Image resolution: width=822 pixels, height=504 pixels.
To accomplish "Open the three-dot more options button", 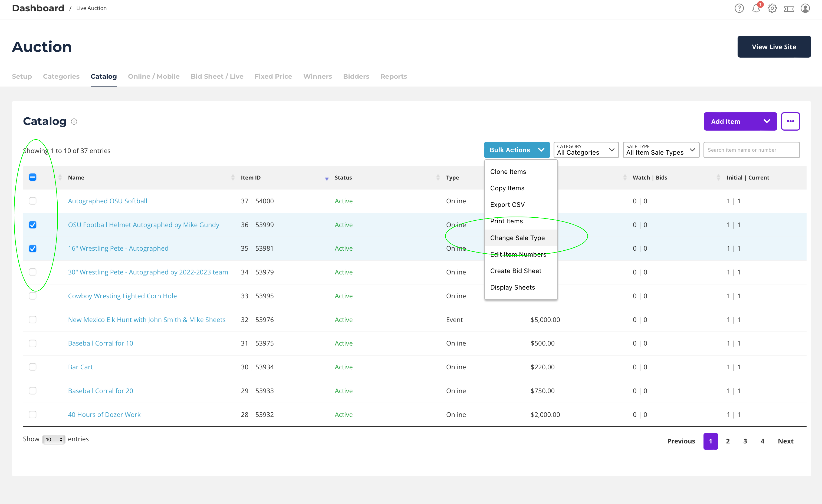I will coord(790,121).
